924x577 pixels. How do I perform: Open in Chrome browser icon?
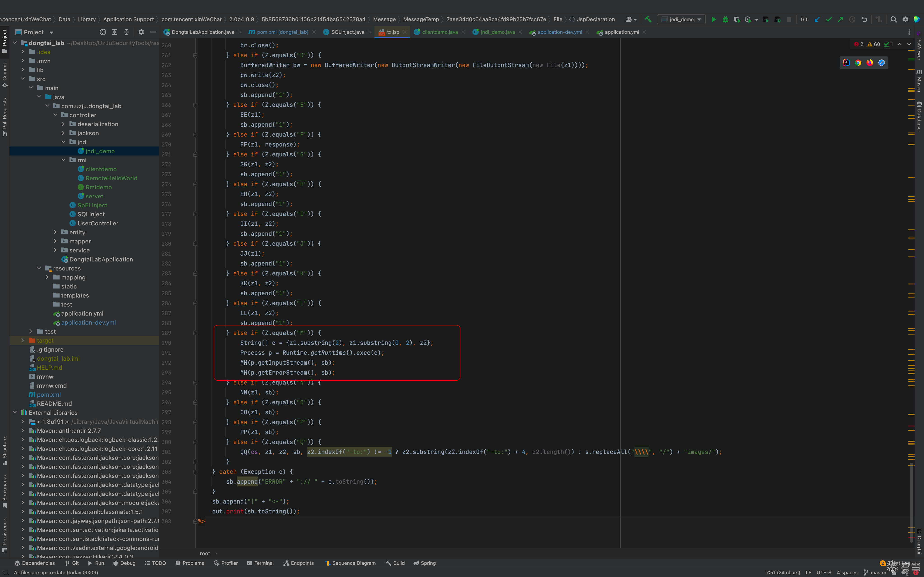[858, 63]
